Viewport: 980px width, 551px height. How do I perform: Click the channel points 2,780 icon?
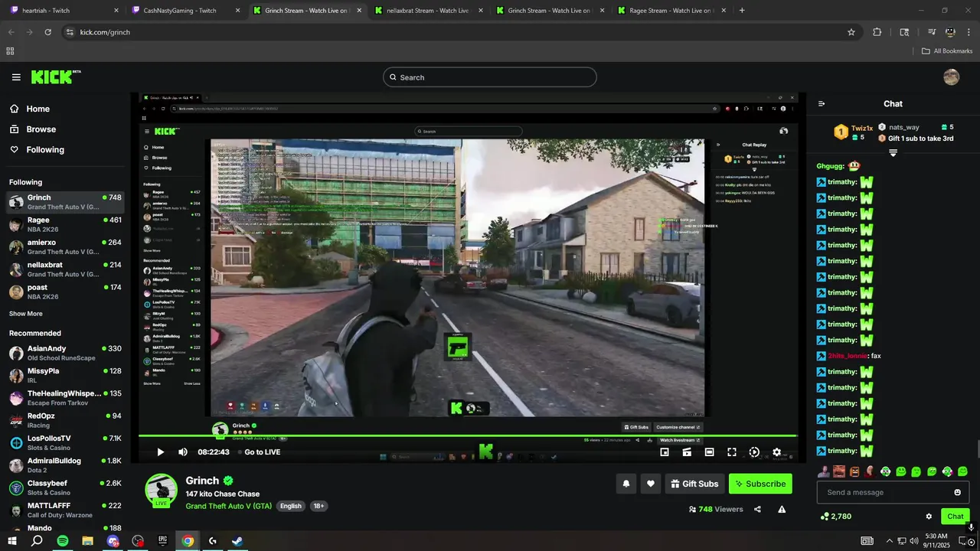825,517
